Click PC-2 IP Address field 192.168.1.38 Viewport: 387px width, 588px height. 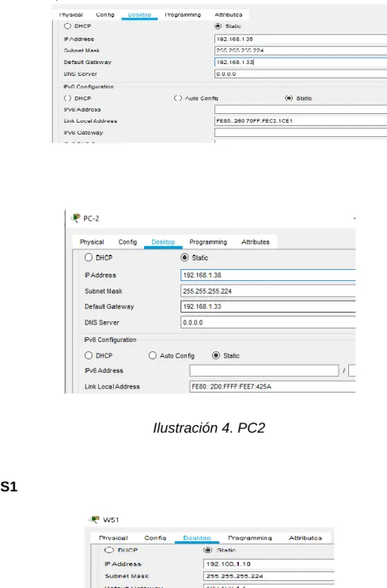267,275
